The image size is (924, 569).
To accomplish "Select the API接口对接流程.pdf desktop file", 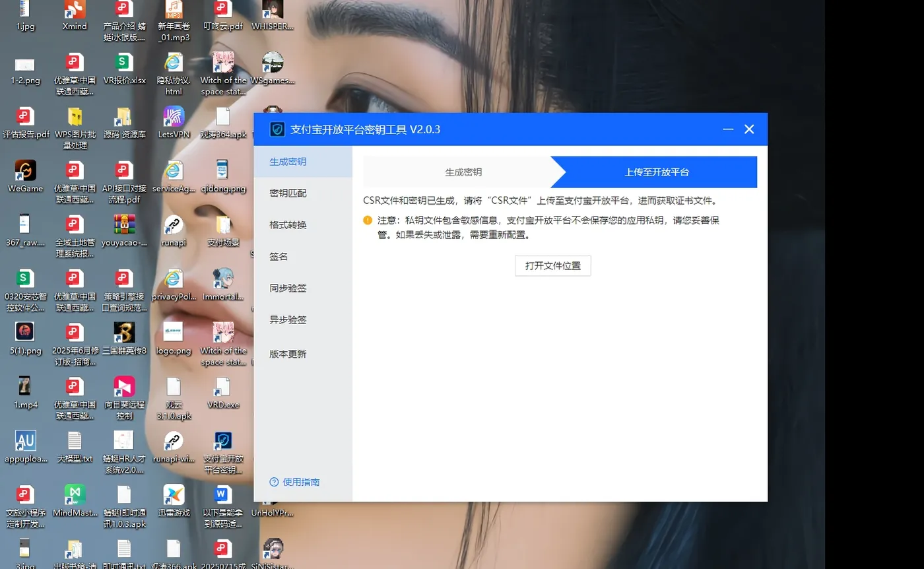I will [124, 183].
